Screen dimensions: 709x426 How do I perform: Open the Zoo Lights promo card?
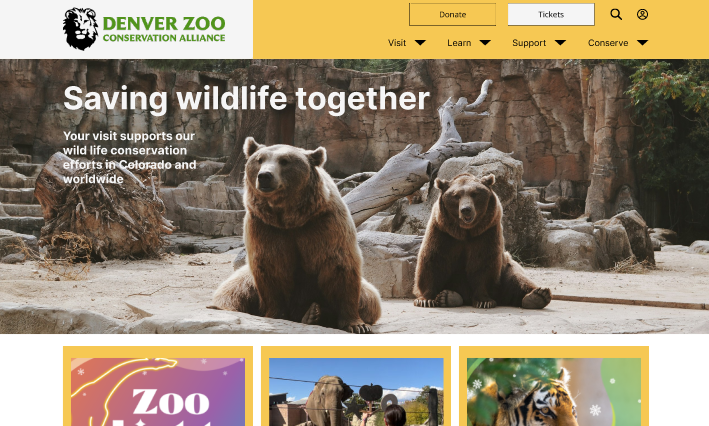tap(158, 387)
